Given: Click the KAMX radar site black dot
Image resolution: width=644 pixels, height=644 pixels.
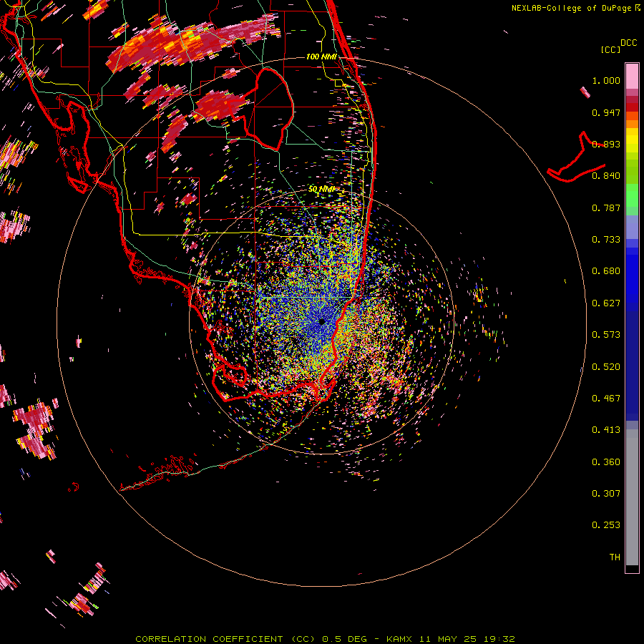Looking at the screenshot, I should 322,321.
